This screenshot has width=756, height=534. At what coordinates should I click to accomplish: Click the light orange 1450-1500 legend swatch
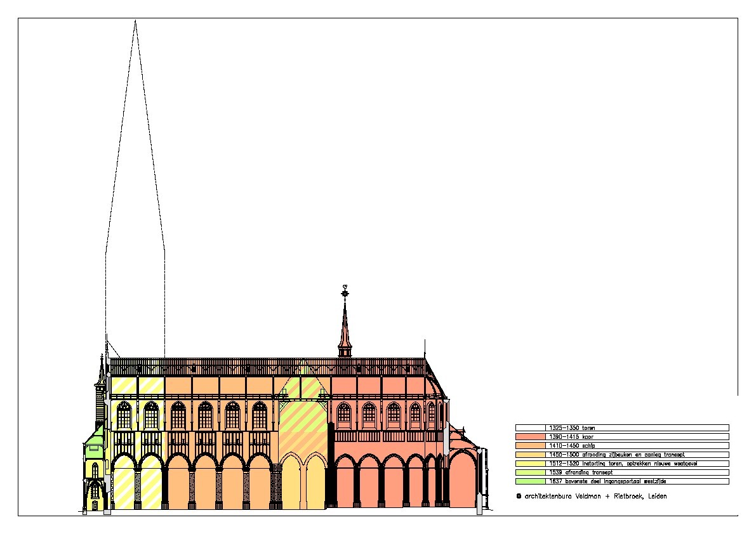click(530, 455)
